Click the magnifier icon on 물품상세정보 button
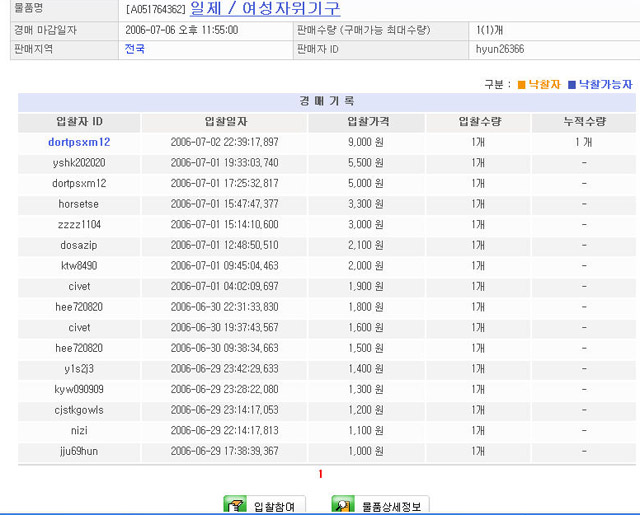640x515 pixels. pos(343,505)
